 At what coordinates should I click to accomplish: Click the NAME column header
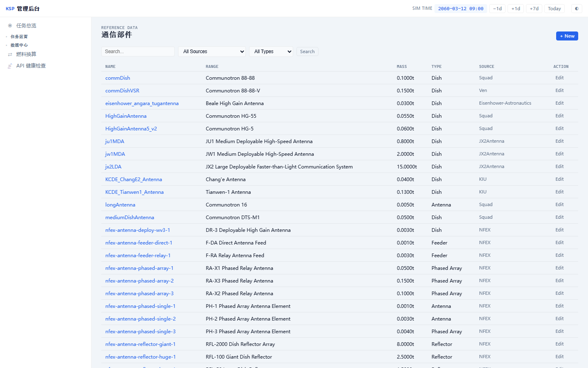pyautogui.click(x=110, y=66)
